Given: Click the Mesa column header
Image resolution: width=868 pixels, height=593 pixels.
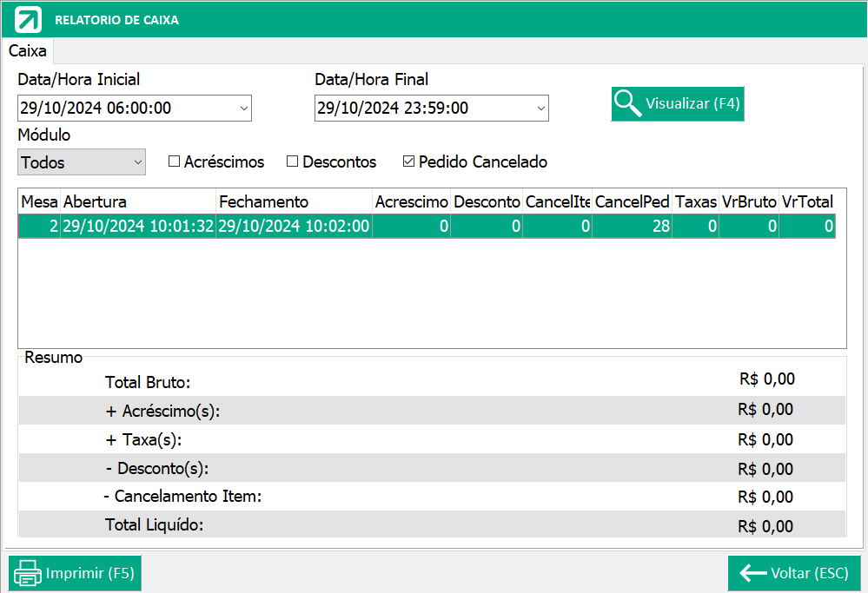Looking at the screenshot, I should coord(39,202).
